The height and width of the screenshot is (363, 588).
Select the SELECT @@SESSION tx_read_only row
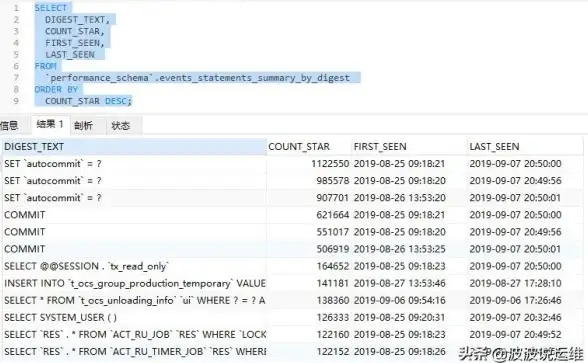pos(292,266)
